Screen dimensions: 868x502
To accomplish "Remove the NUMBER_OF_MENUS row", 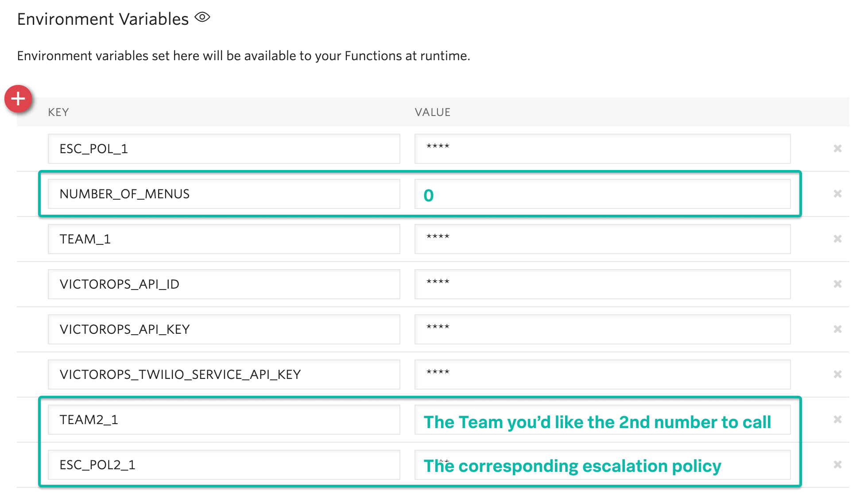I will 838,194.
